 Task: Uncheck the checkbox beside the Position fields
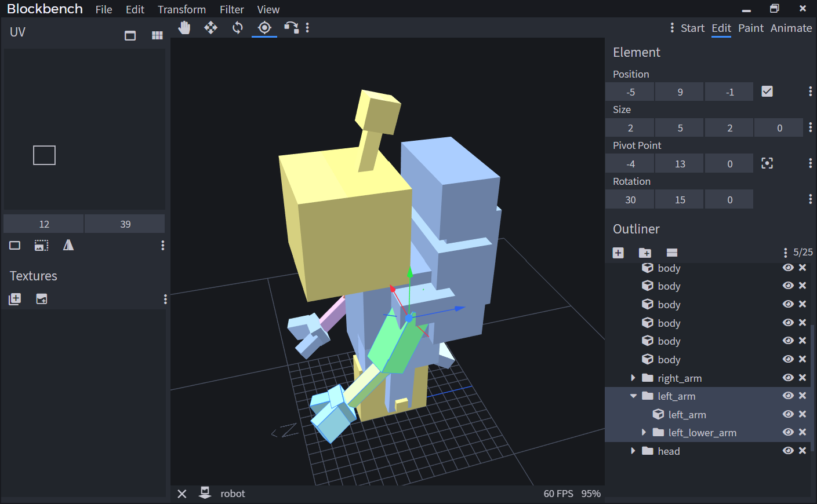[x=767, y=91]
